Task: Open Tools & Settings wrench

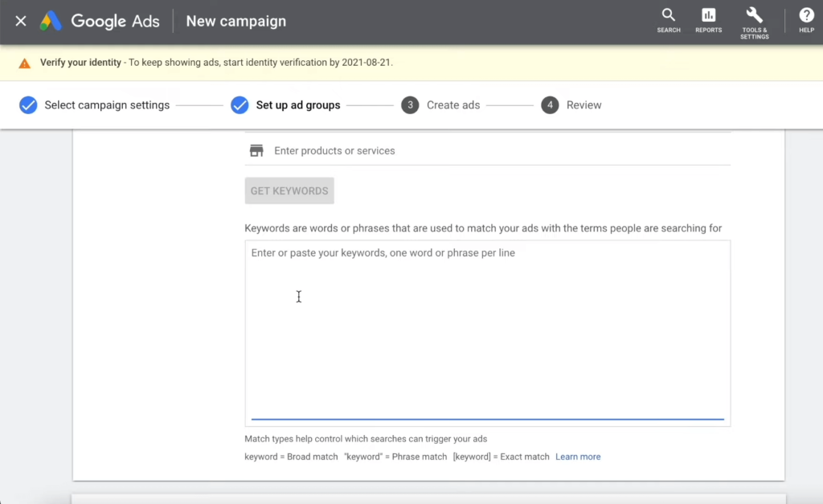Action: tap(754, 22)
